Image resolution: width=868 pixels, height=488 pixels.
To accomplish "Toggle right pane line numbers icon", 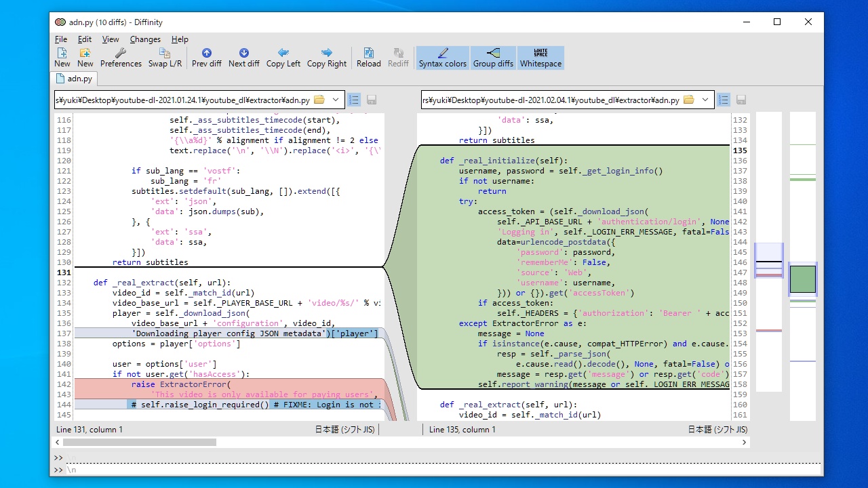I will click(x=724, y=100).
